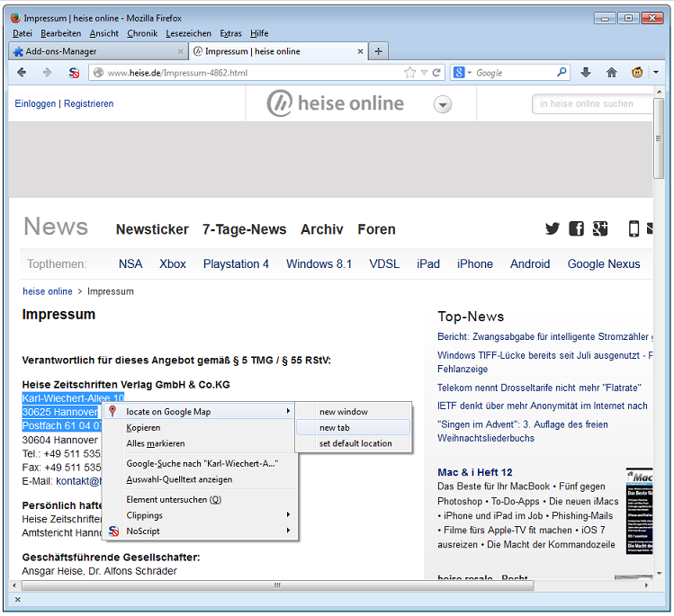Select Playstation 4 top theme
Screen dimensions: 674x616
point(236,263)
